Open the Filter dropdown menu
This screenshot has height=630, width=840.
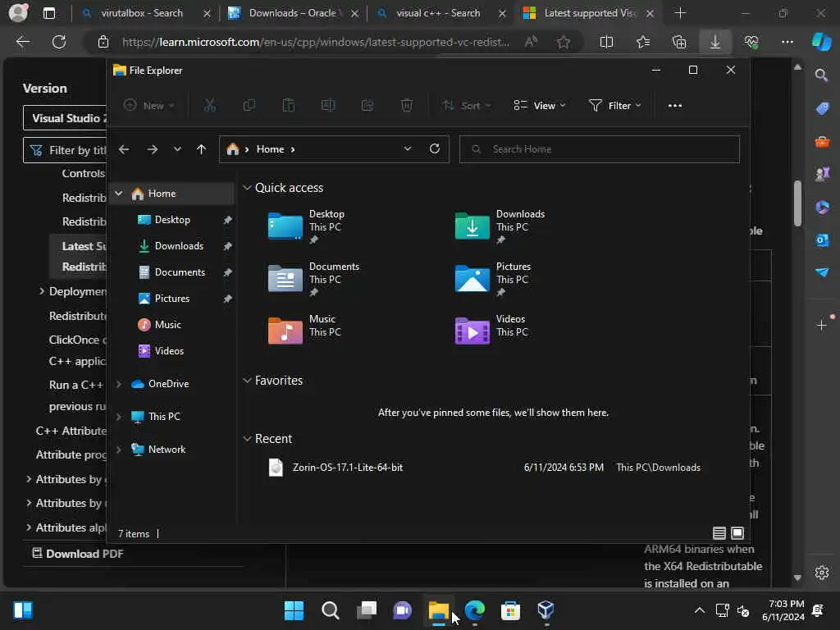coord(614,106)
